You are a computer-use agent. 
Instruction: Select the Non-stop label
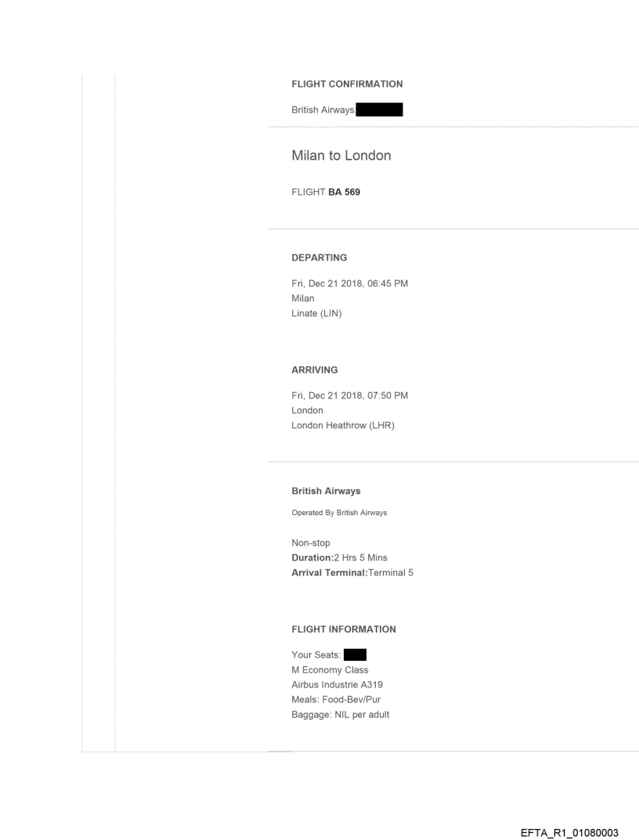(x=311, y=543)
